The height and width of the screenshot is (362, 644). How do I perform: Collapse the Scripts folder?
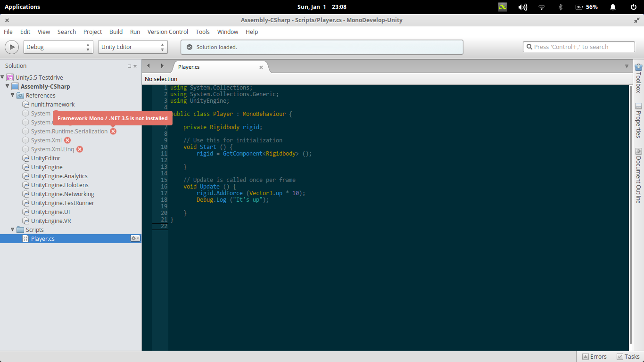(13, 230)
